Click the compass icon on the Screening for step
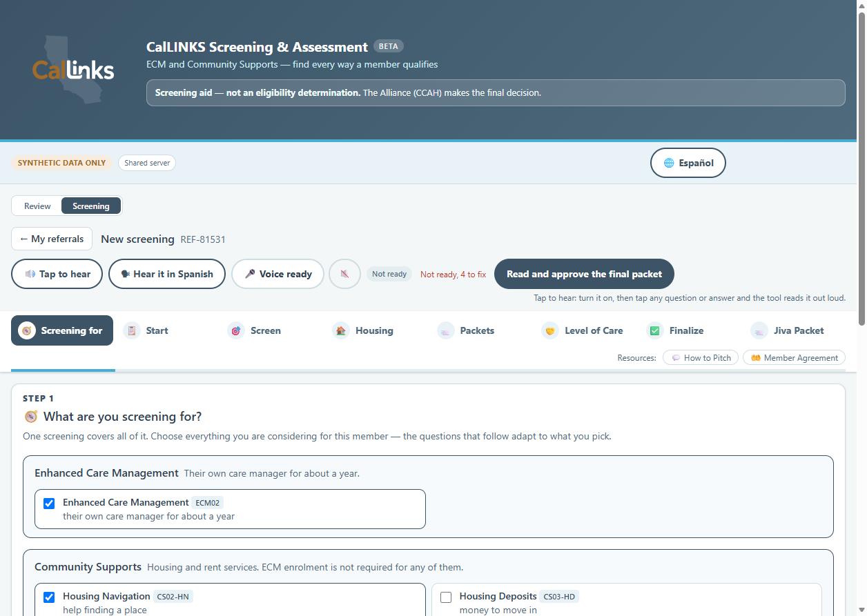867x616 pixels. (27, 330)
